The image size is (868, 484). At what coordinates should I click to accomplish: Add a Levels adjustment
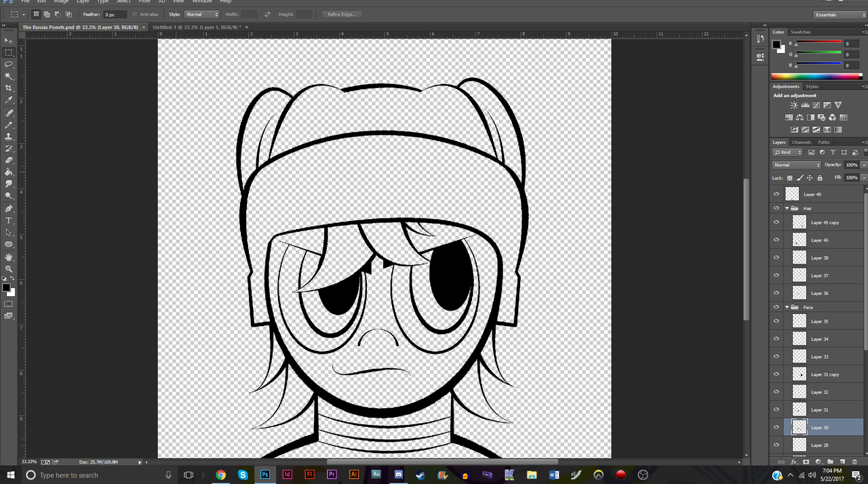tap(805, 105)
